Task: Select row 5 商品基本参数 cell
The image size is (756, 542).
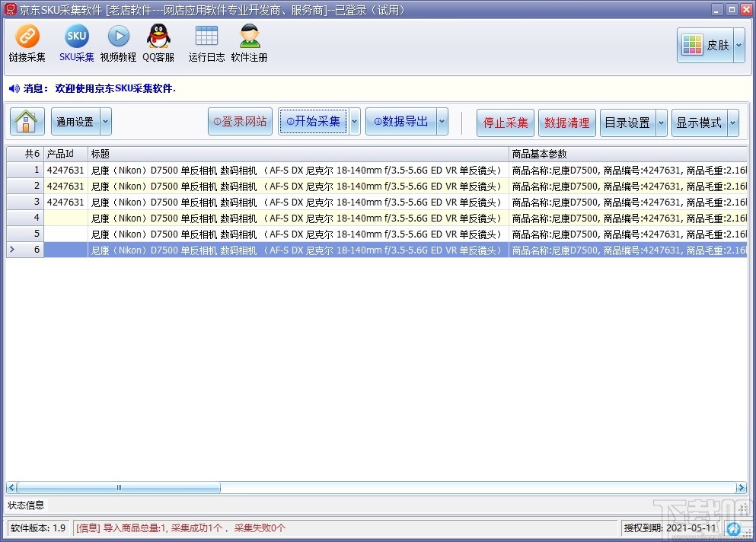Action: click(x=628, y=234)
